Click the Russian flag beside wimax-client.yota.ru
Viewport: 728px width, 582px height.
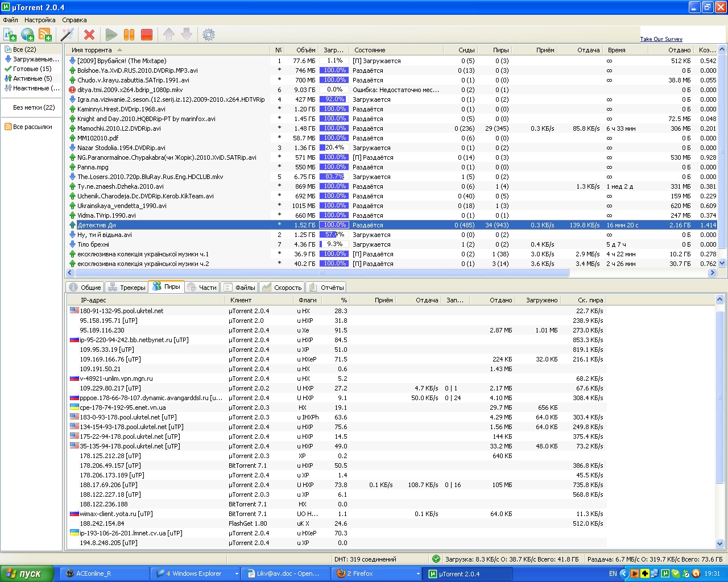74,514
